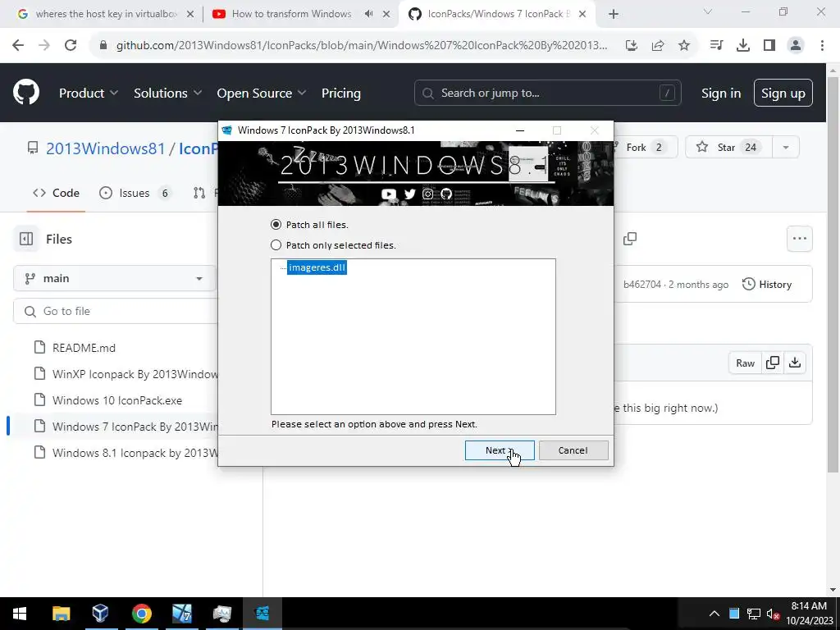Select imageres.dll in file list

click(x=317, y=267)
